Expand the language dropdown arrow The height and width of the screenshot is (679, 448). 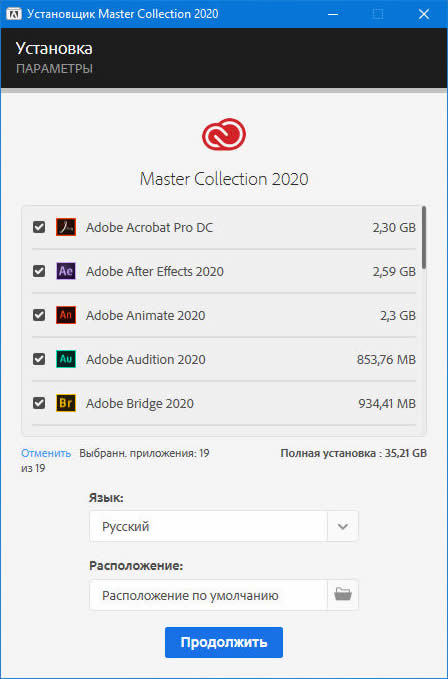point(343,526)
